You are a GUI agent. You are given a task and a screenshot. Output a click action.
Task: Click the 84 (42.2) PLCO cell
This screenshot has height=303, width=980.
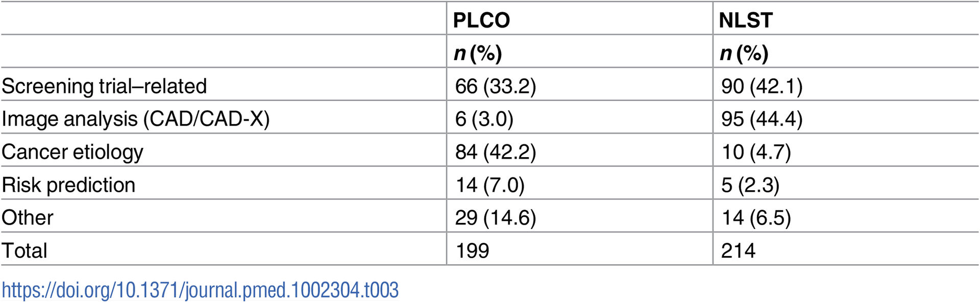pos(495,152)
